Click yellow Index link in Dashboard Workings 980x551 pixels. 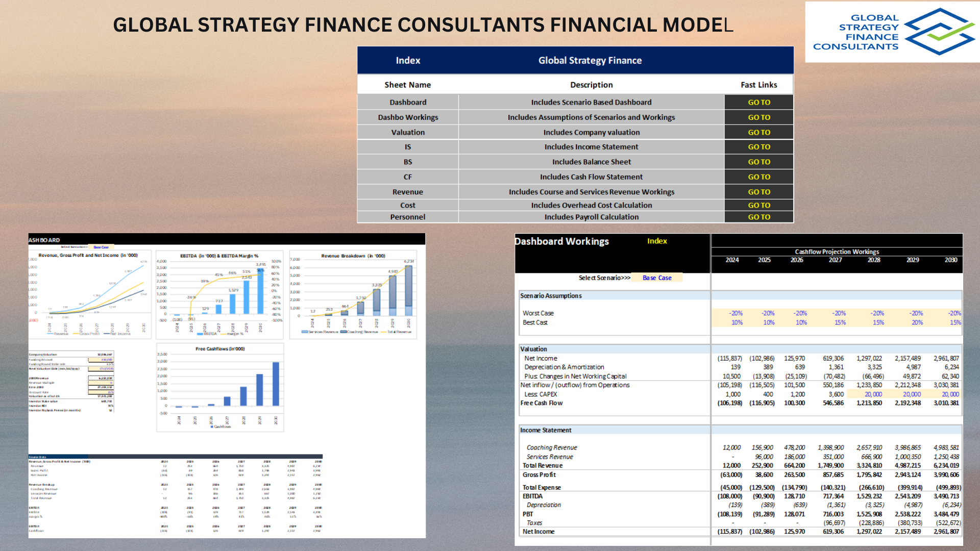pyautogui.click(x=657, y=241)
